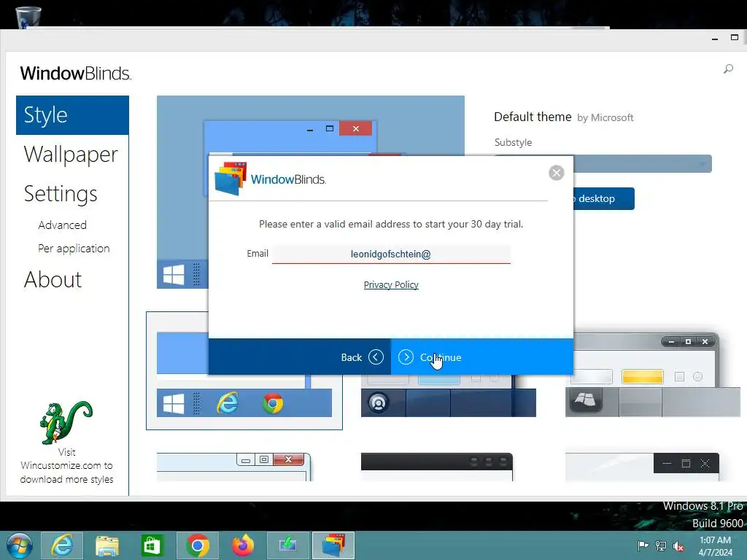This screenshot has width=747, height=560.
Task: Click the Apply to desktop button
Action: [x=603, y=198]
